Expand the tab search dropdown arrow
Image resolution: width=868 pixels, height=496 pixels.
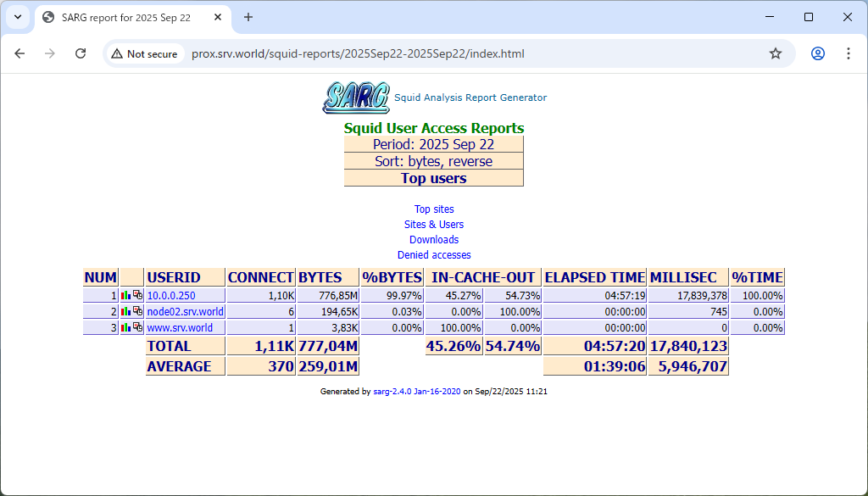[17, 17]
